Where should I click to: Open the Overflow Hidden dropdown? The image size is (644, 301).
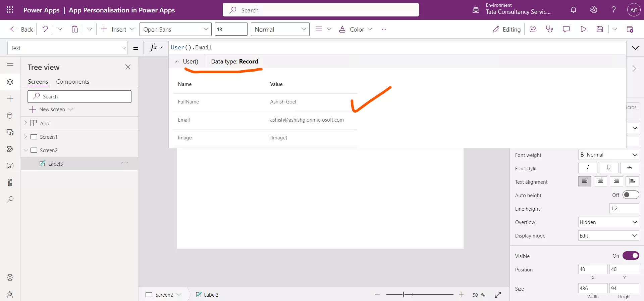point(608,222)
